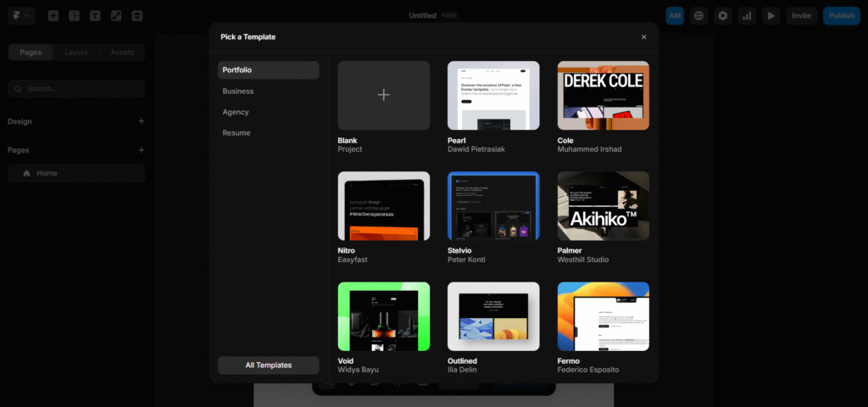Click the Invite button
This screenshot has height=407, width=868.
coord(801,15)
